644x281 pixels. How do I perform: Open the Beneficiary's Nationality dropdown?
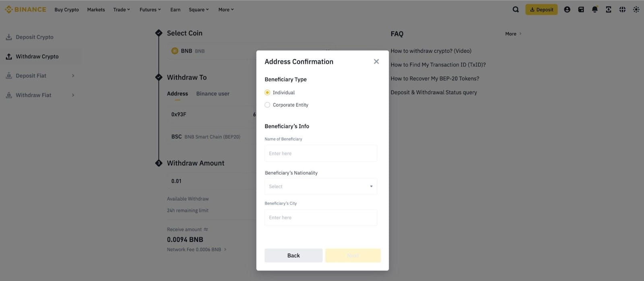pyautogui.click(x=321, y=186)
